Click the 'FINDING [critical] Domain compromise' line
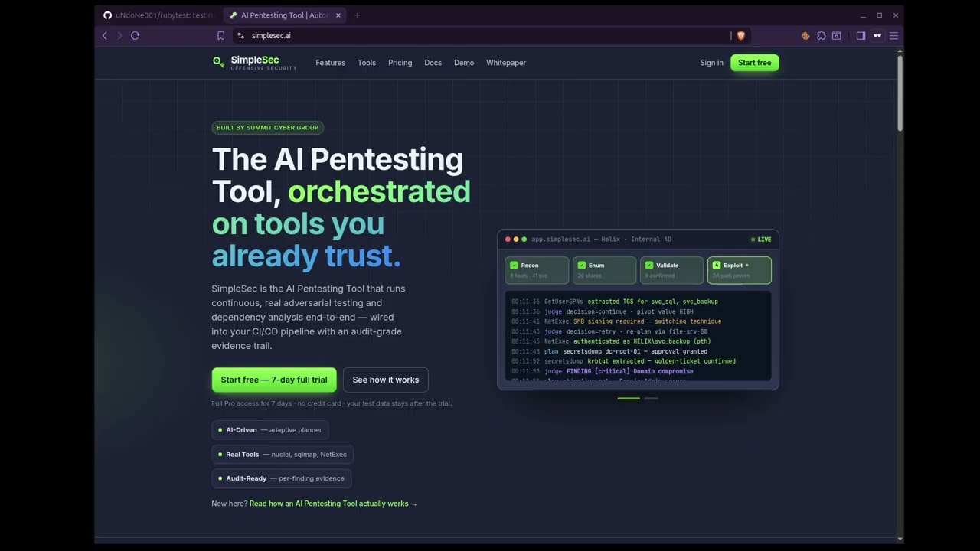This screenshot has height=551, width=980. tap(603, 371)
